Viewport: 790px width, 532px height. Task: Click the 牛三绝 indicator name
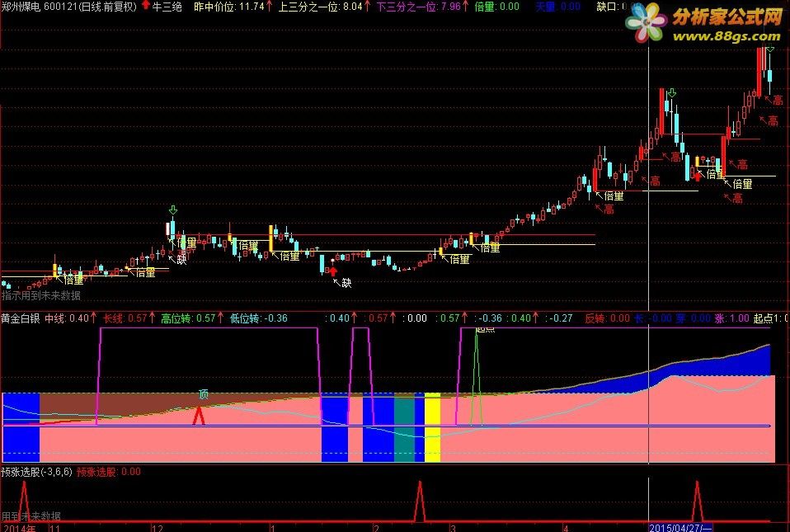click(167, 6)
